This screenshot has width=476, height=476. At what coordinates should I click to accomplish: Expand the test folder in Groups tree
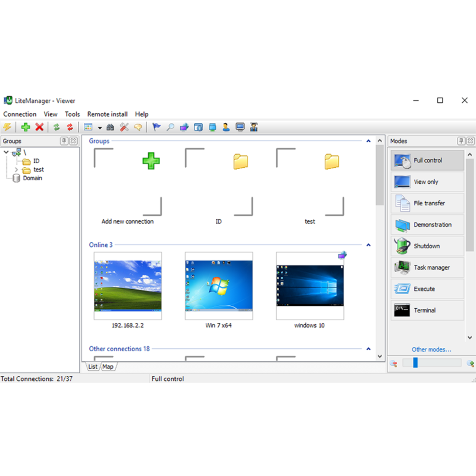16,169
